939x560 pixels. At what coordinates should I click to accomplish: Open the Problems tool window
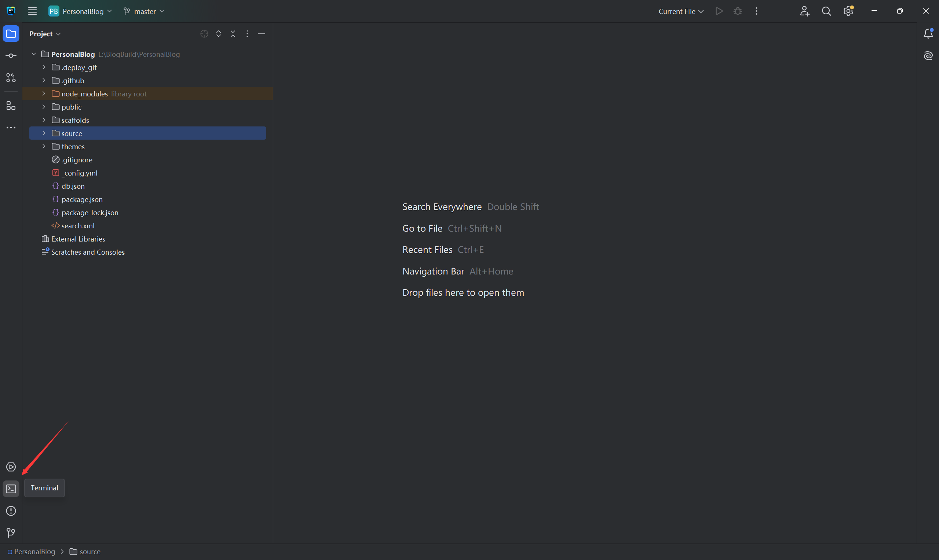(x=11, y=511)
